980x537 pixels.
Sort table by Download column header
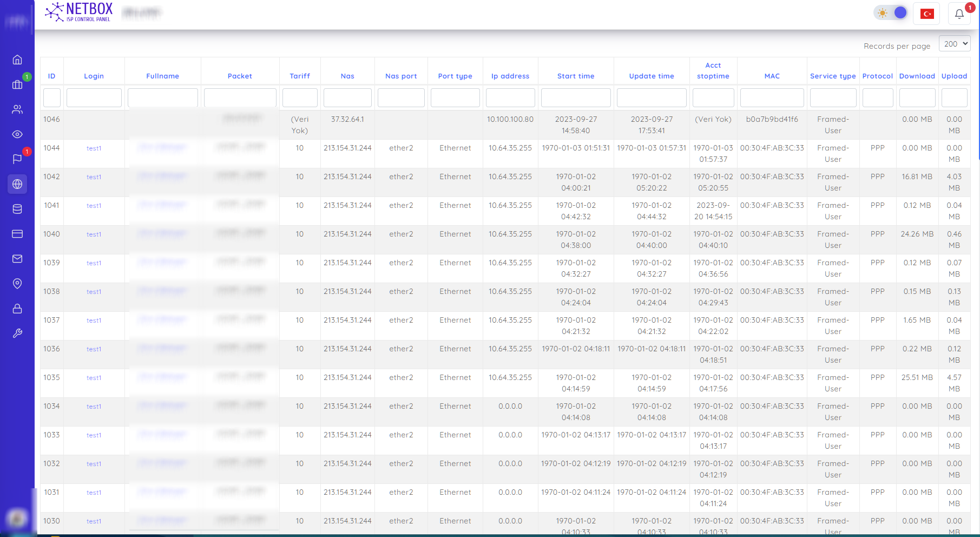917,76
